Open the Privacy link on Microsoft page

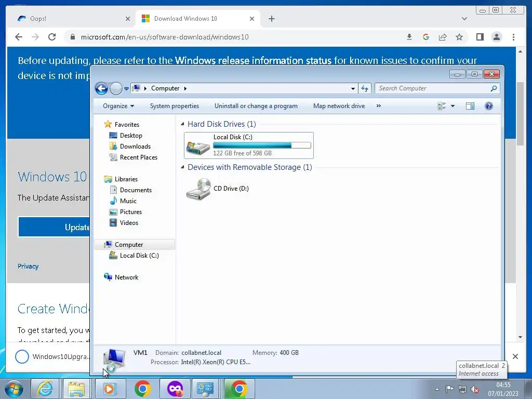[x=28, y=267]
